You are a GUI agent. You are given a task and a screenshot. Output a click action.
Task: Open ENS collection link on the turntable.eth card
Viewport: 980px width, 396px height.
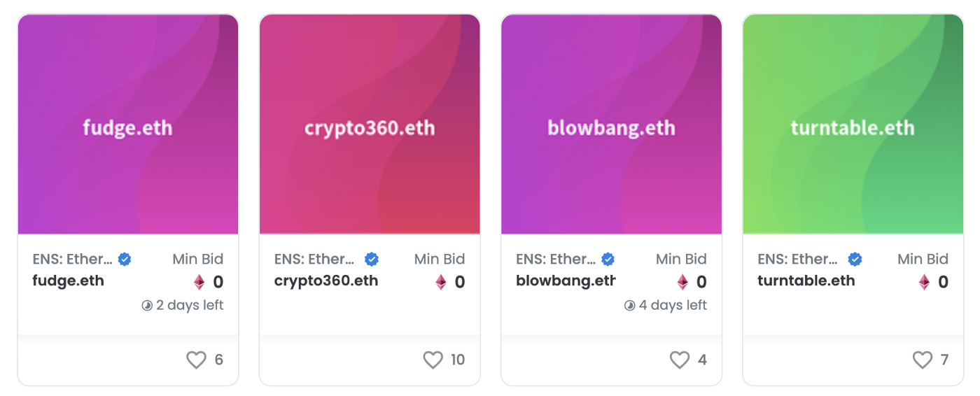(x=797, y=260)
